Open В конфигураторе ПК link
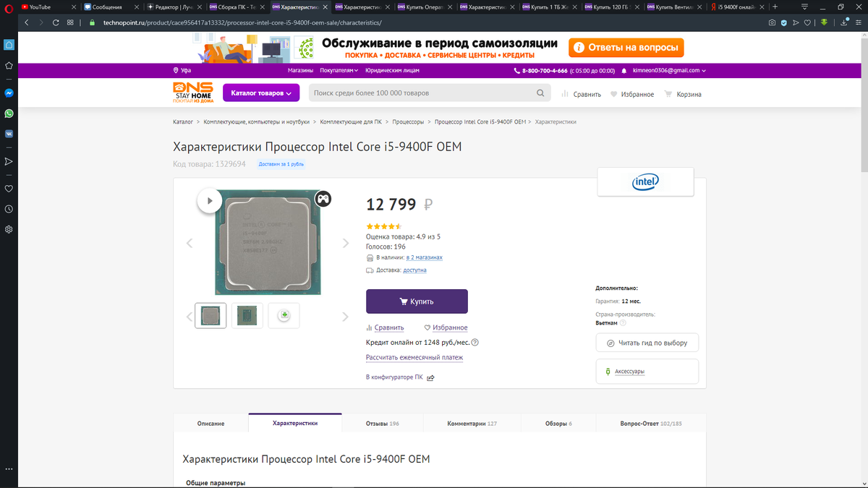Screen dimensions: 868x488 coord(400,377)
